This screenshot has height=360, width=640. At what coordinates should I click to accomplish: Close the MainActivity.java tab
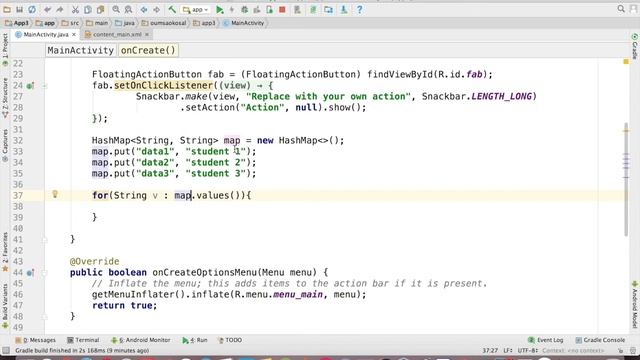point(74,34)
